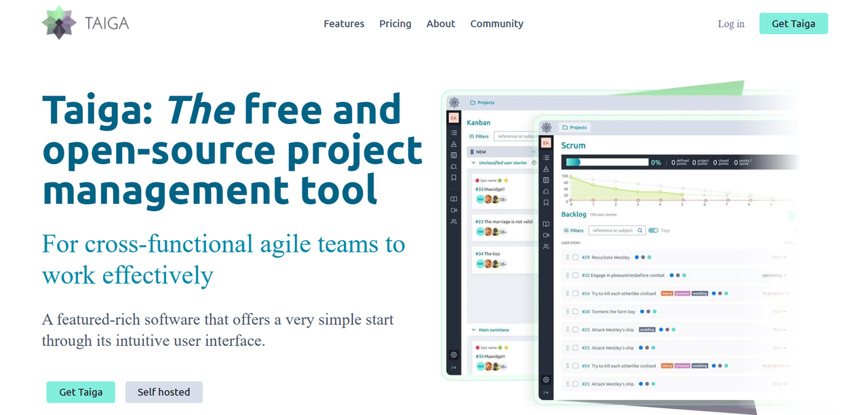Open story #28 Torment the farm boy
Screen dimensions: 868x415
click(x=608, y=312)
